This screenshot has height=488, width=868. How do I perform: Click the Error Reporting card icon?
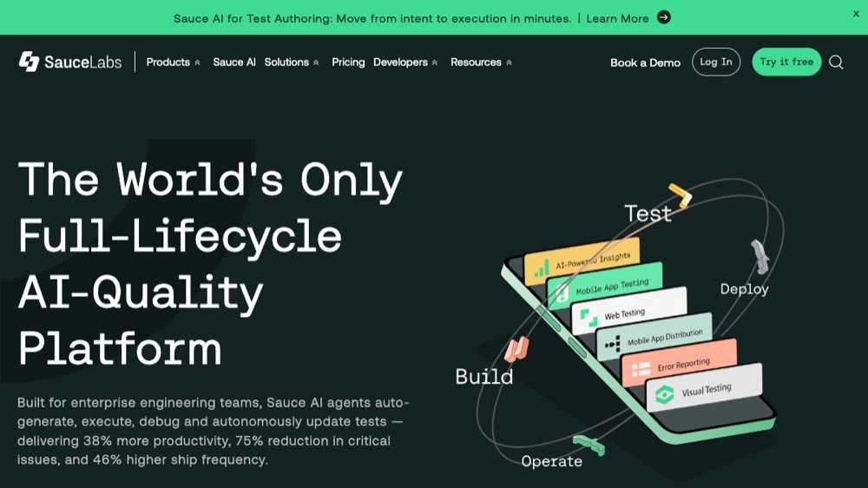(x=641, y=369)
